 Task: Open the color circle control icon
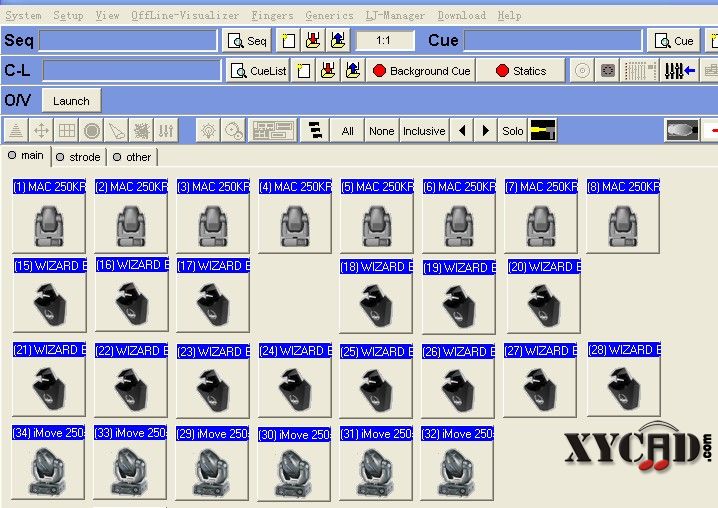pyautogui.click(x=92, y=131)
